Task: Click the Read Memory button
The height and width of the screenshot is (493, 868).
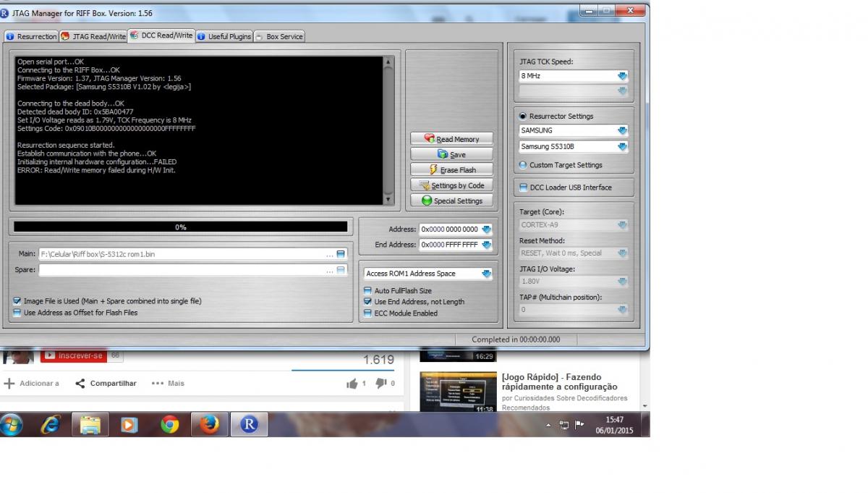Action: point(451,139)
